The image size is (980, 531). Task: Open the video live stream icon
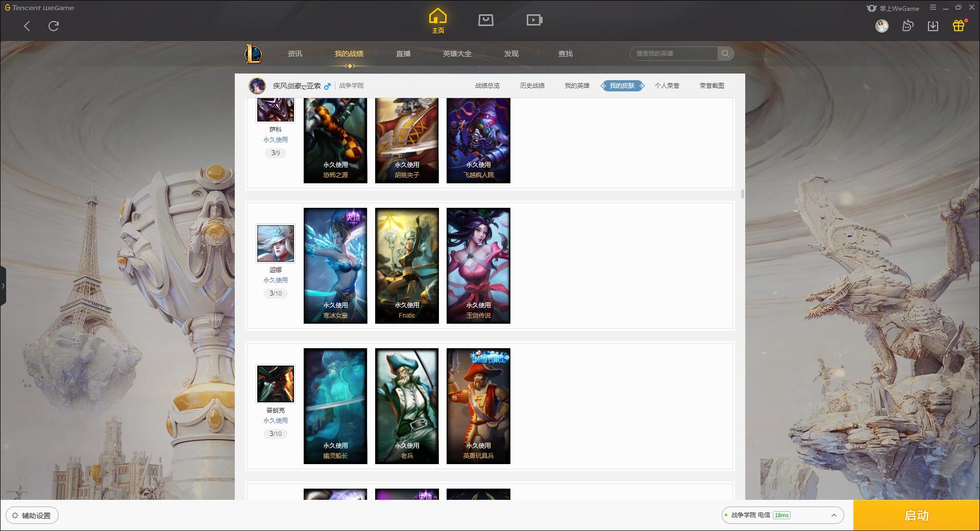coord(534,20)
